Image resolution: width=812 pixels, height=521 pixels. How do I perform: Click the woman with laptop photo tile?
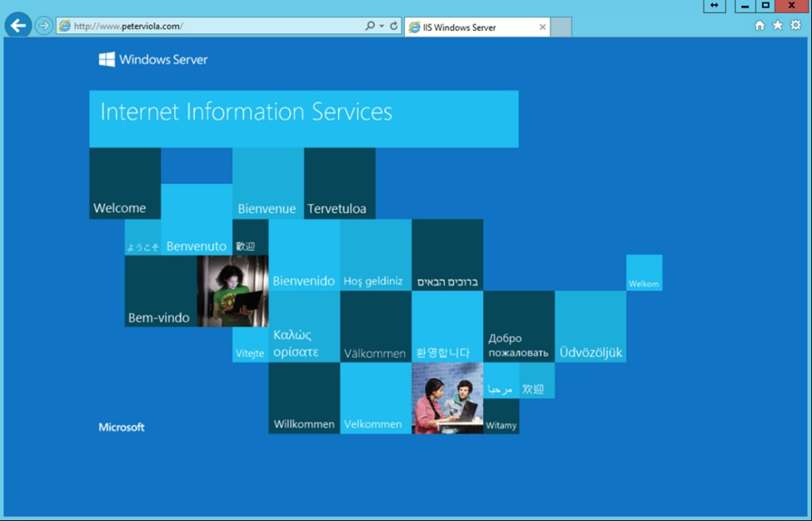coord(232,290)
